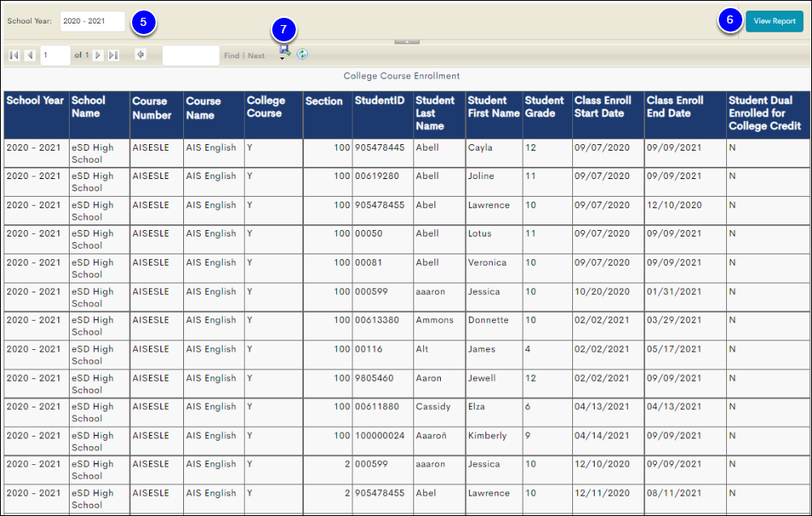Go back to the parent report

pyautogui.click(x=140, y=54)
